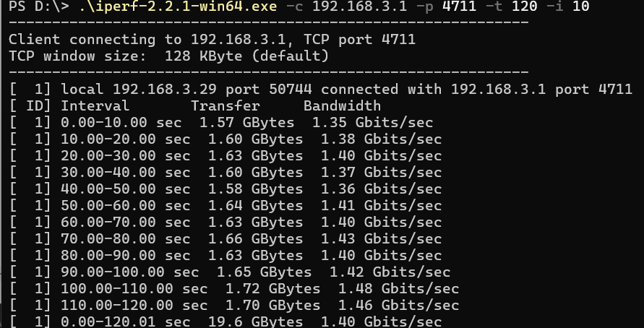Image resolution: width=644 pixels, height=328 pixels.
Task: Click the 20.00-30.00 sec interval row
Action: tap(225, 155)
